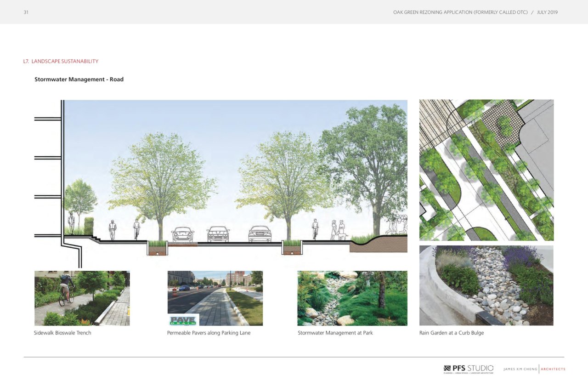This screenshot has width=588, height=381.
Task: Open the street cross-section illustration
Action: (220, 184)
